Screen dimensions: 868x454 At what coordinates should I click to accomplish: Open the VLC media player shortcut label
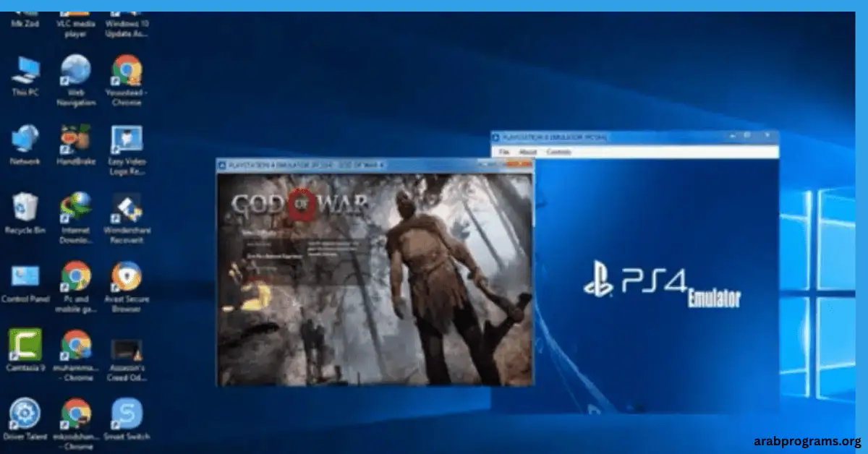coord(76,27)
